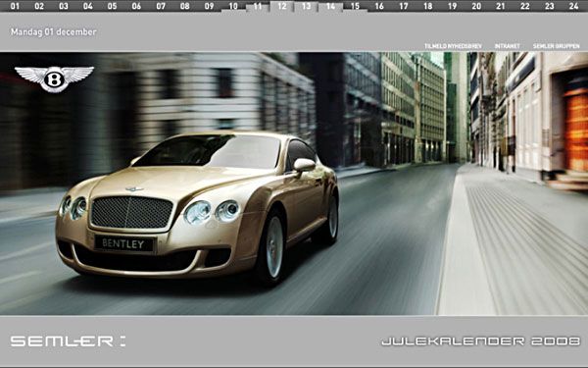Screen dimensions: 588x368
Task: Open calendar day 22
Action: point(525,6)
